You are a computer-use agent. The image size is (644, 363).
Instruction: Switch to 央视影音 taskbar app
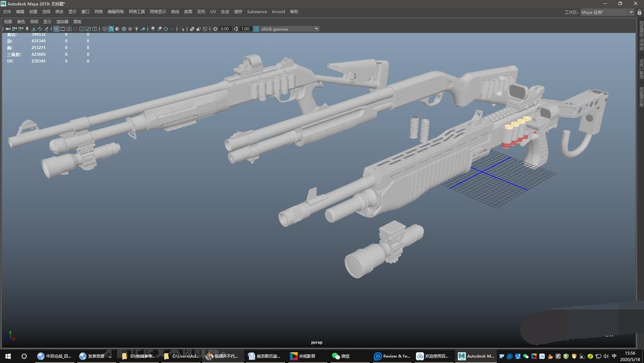tap(307, 356)
